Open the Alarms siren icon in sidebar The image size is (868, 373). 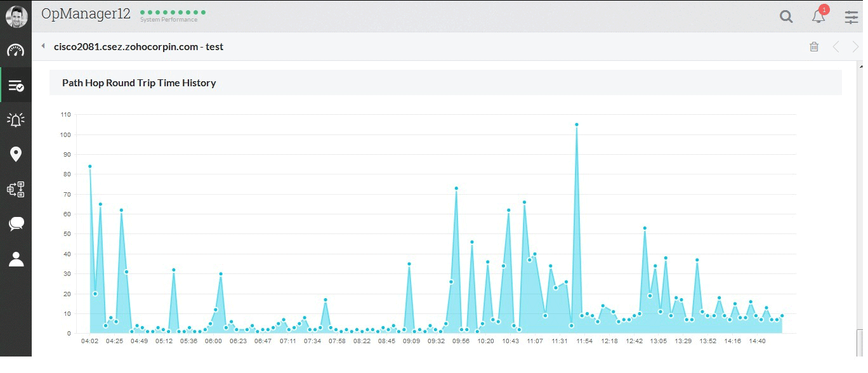tap(16, 119)
